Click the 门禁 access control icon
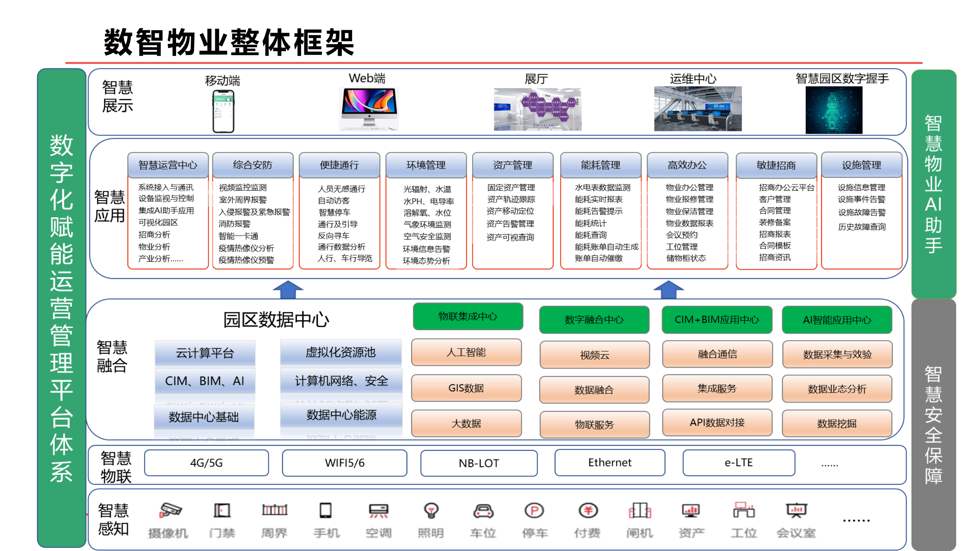 (222, 510)
